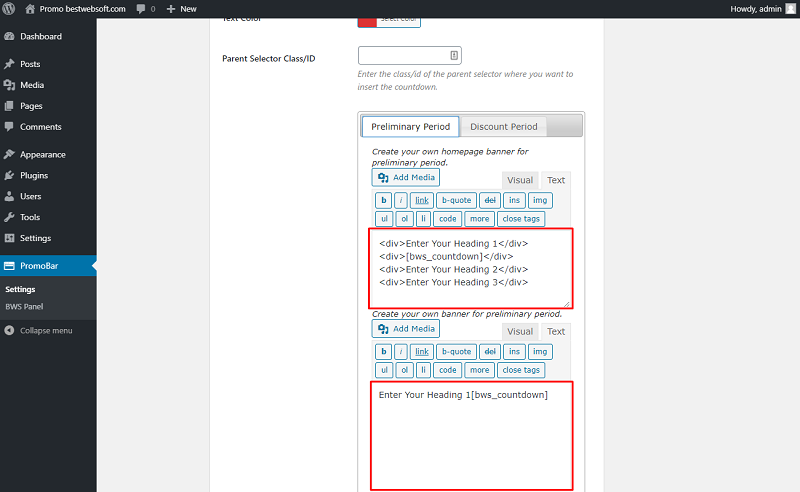800x492 pixels.
Task: Select the PromoBar menu item
Action: (x=48, y=265)
